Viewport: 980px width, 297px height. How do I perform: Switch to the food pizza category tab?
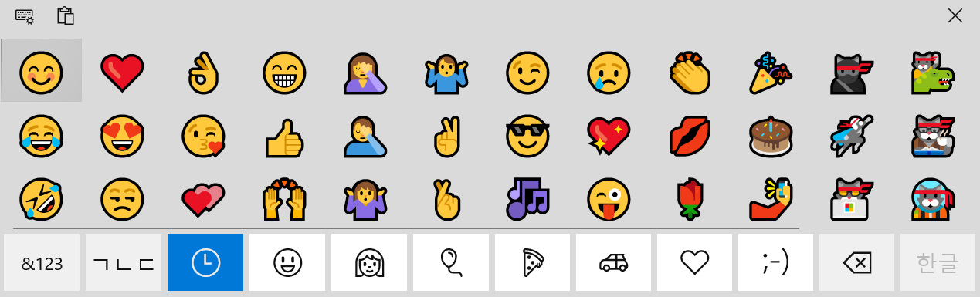coord(532,263)
